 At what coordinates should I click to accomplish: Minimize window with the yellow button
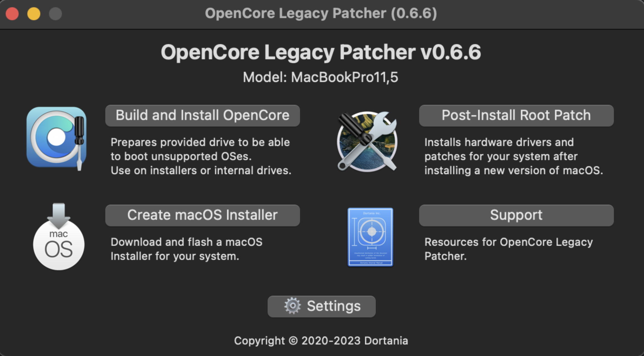click(x=34, y=14)
